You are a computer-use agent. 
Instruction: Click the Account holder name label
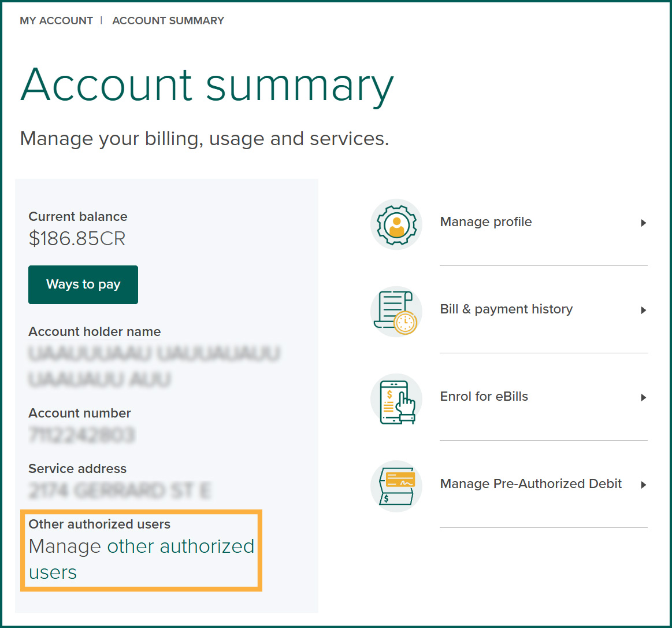click(94, 331)
